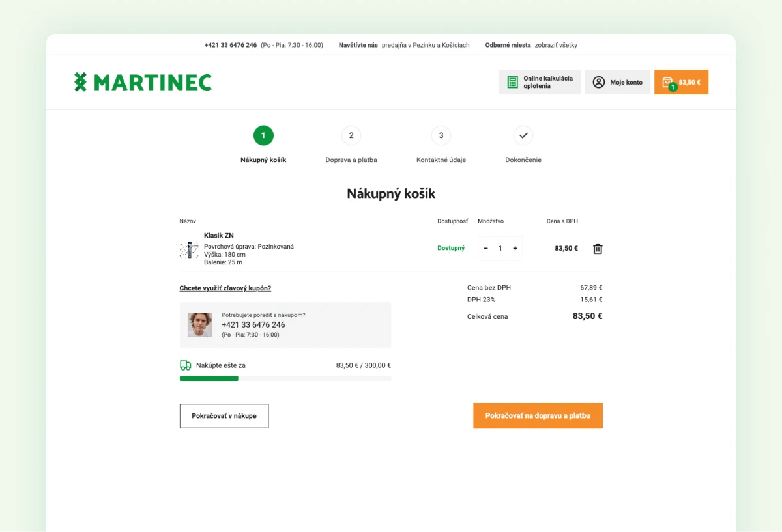Go to step 3 Kontaktné údaje

tap(441, 135)
